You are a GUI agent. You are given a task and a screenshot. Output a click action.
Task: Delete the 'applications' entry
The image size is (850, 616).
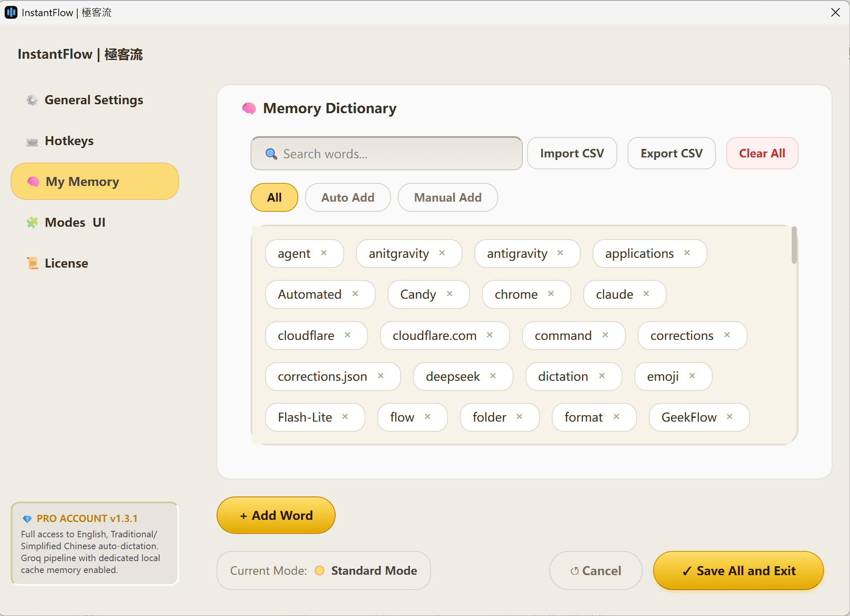point(687,253)
